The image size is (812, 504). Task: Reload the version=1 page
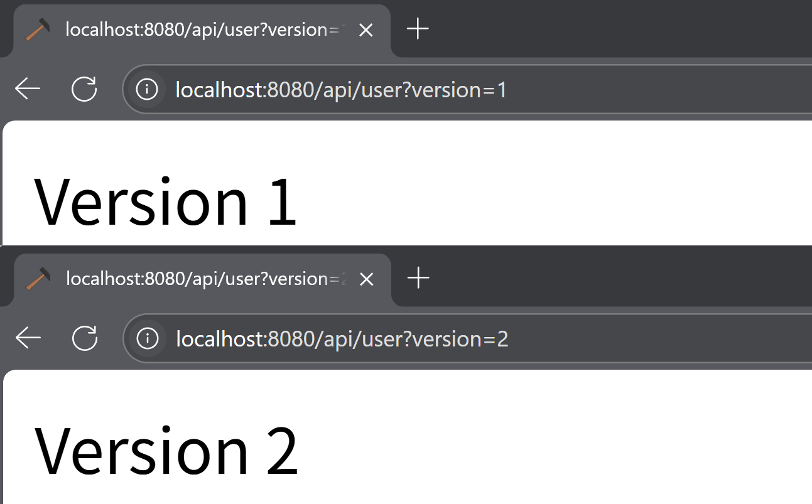point(84,89)
